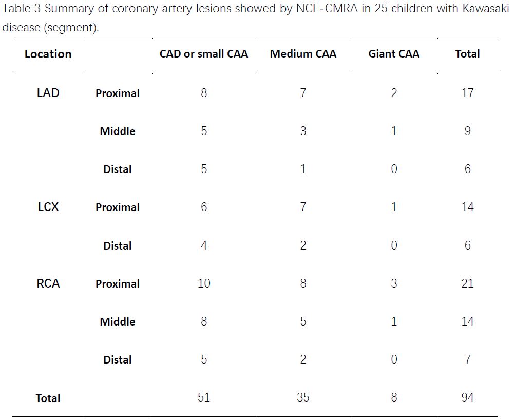Select the grand total value 94
The height and width of the screenshot is (420, 515).
[467, 397]
